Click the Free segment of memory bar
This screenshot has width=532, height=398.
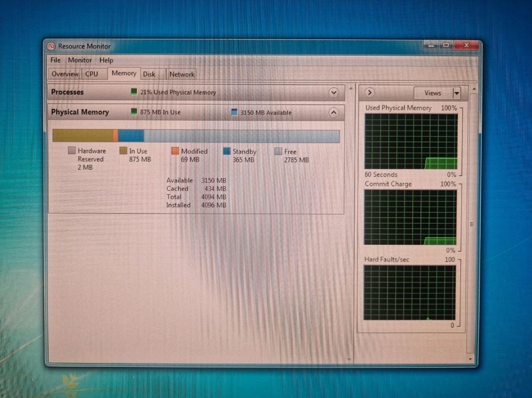pyautogui.click(x=242, y=136)
